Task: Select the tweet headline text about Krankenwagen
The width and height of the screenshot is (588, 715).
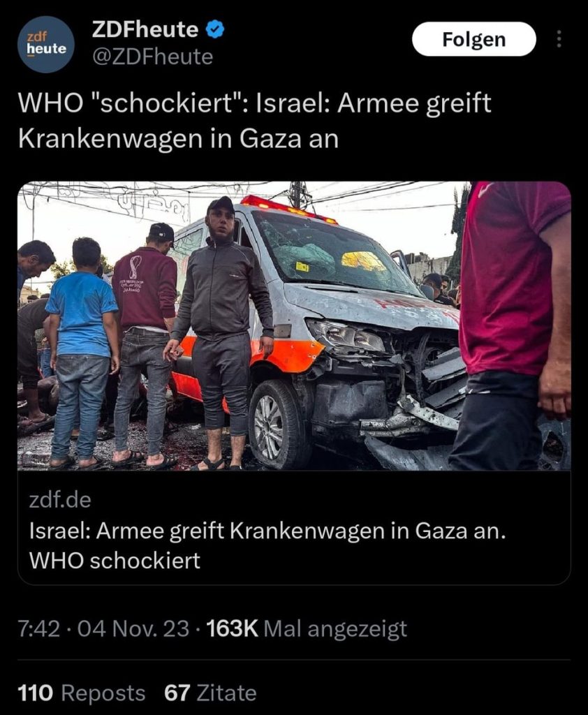Action: tap(254, 121)
